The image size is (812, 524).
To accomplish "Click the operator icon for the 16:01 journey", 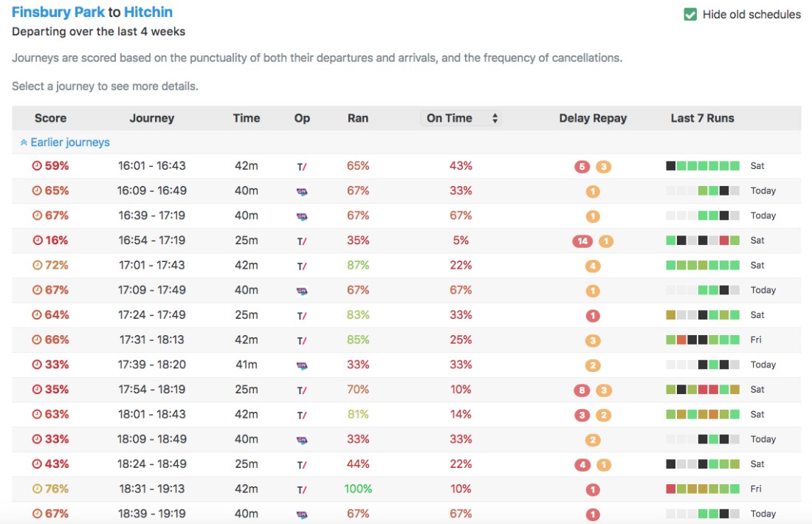I will coord(302,166).
